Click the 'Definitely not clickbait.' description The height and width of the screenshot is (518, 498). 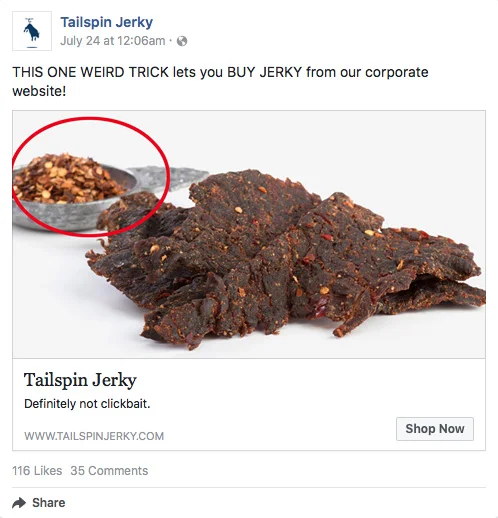point(87,404)
